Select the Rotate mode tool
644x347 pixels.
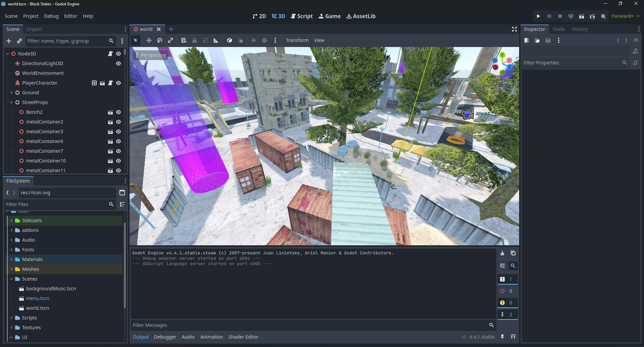pyautogui.click(x=160, y=40)
